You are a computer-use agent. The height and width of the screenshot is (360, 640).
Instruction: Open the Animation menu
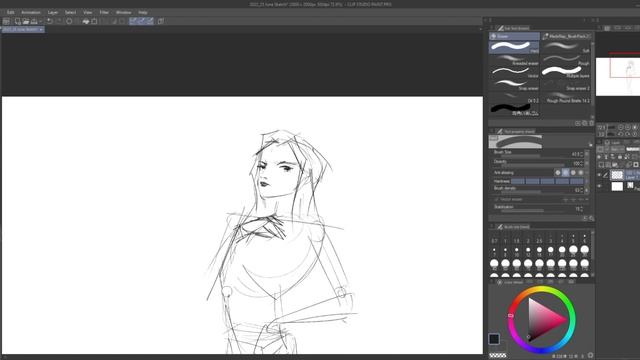tap(31, 13)
